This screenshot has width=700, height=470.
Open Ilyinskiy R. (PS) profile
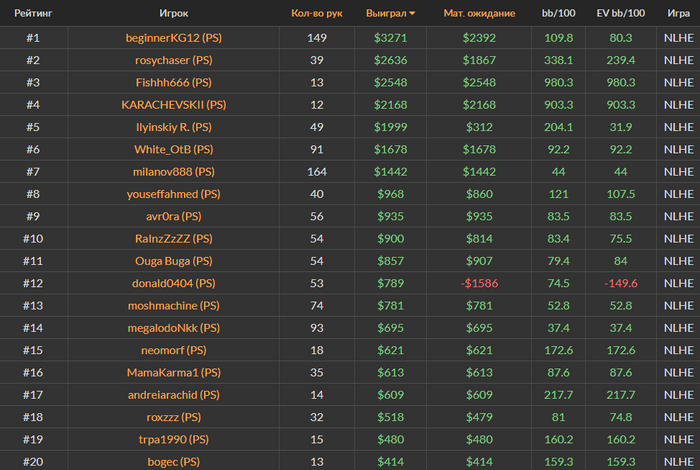(x=173, y=127)
